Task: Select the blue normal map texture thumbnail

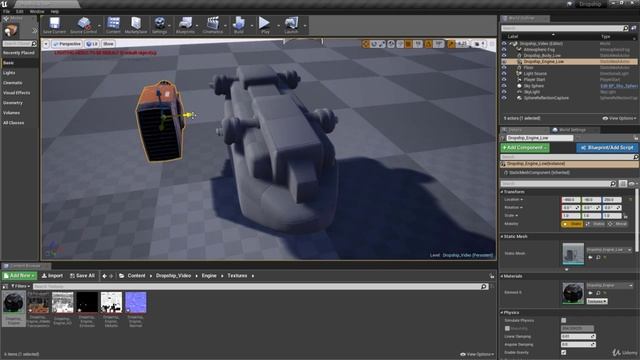Action: pyautogui.click(x=136, y=302)
